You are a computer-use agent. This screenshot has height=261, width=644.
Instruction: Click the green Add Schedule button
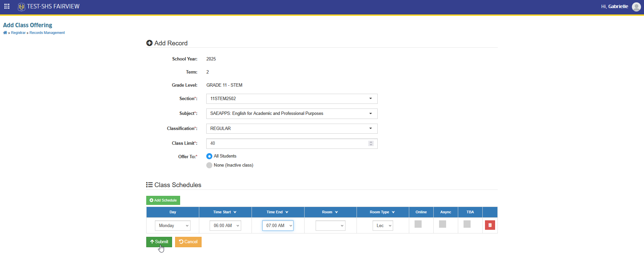tap(163, 200)
